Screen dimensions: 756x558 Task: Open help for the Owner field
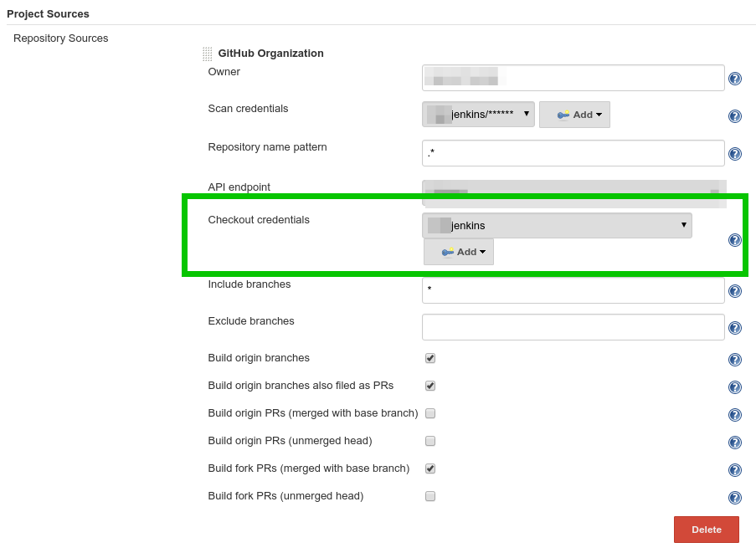(735, 79)
